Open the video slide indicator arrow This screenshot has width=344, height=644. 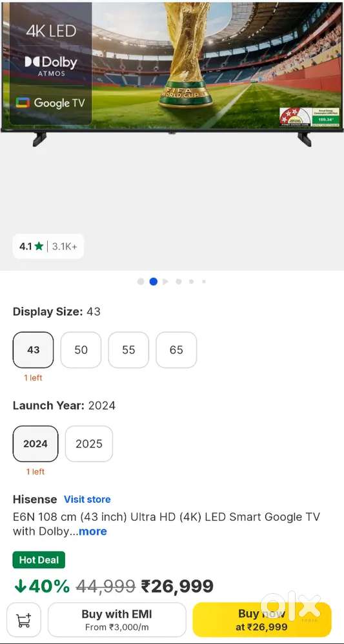[165, 282]
